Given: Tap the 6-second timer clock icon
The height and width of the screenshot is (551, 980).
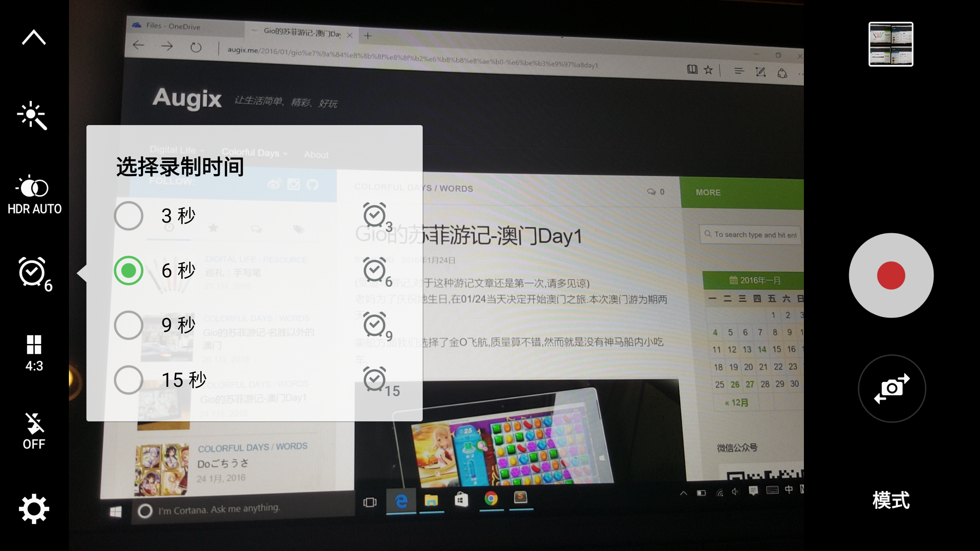Looking at the screenshot, I should 378,272.
